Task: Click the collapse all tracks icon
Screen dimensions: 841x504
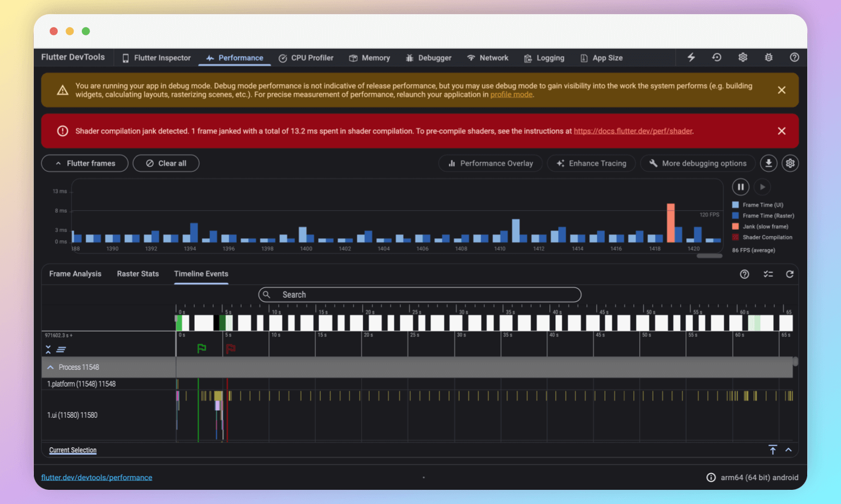Action: point(48,350)
